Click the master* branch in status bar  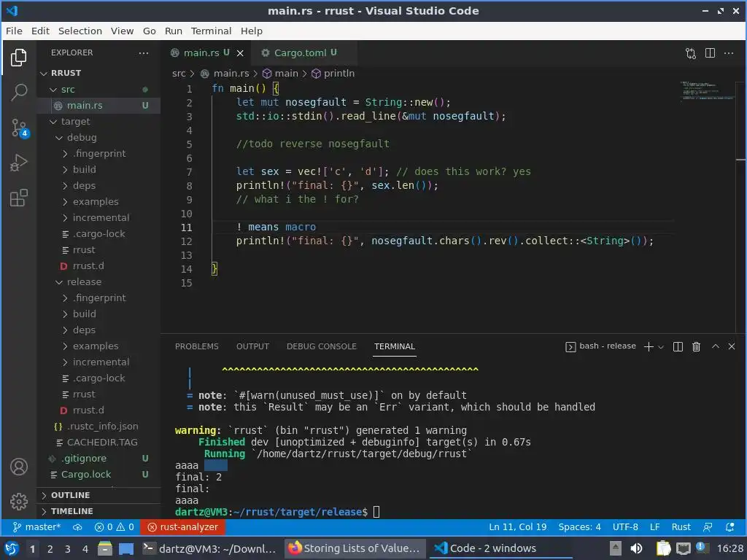pos(36,526)
